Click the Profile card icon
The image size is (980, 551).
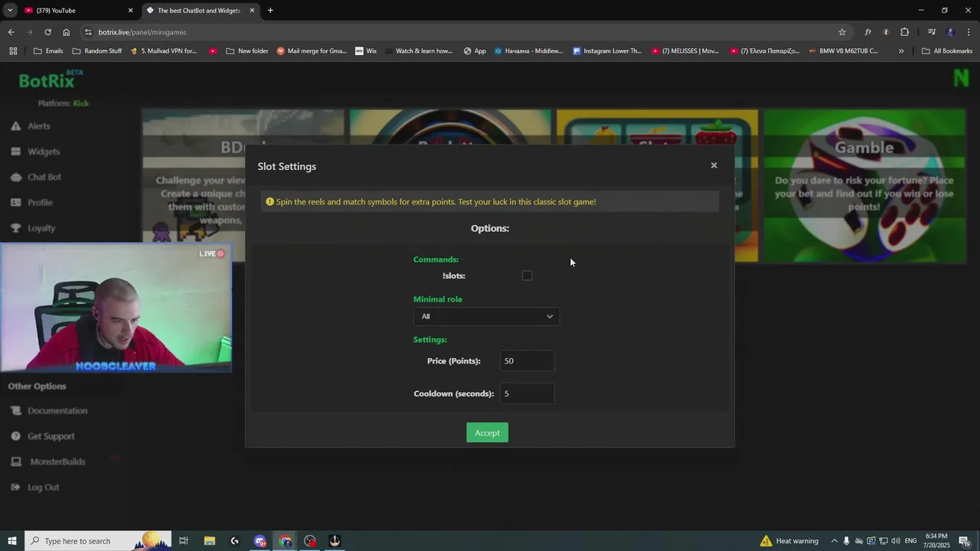[15, 202]
